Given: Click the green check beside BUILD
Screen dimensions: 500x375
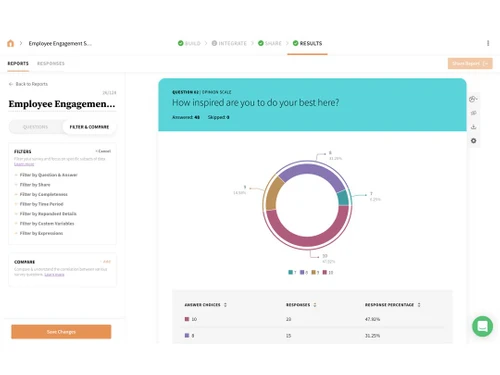Looking at the screenshot, I should click(181, 43).
